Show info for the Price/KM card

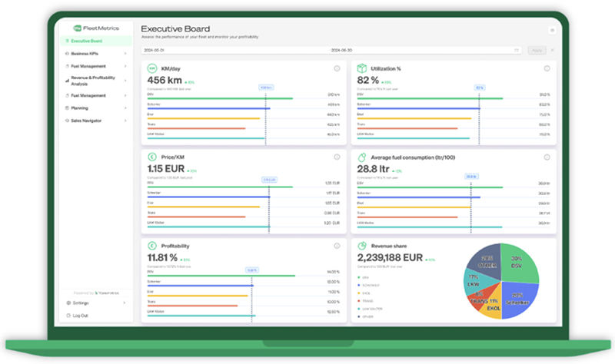(337, 157)
